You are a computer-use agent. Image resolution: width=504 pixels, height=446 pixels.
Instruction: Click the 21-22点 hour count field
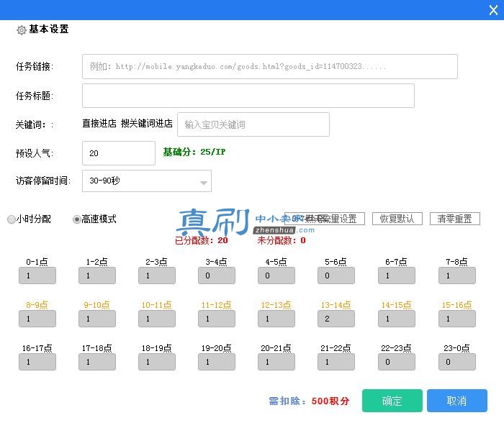pyautogui.click(x=336, y=362)
